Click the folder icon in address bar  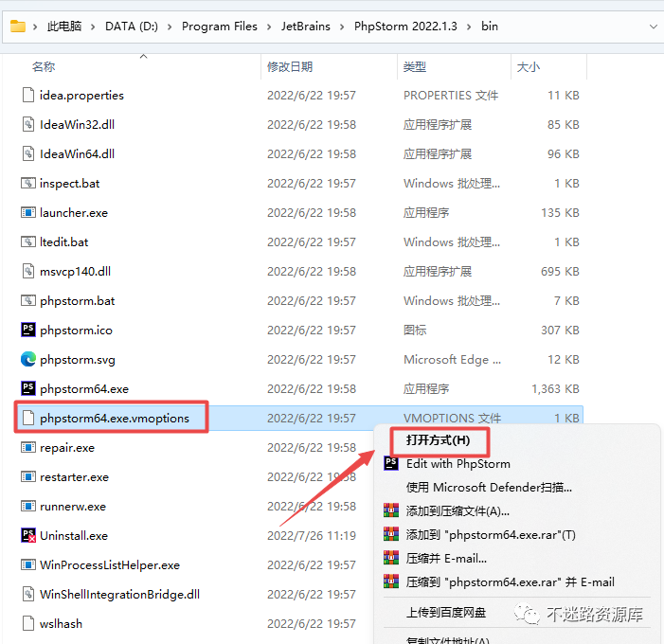click(x=18, y=27)
